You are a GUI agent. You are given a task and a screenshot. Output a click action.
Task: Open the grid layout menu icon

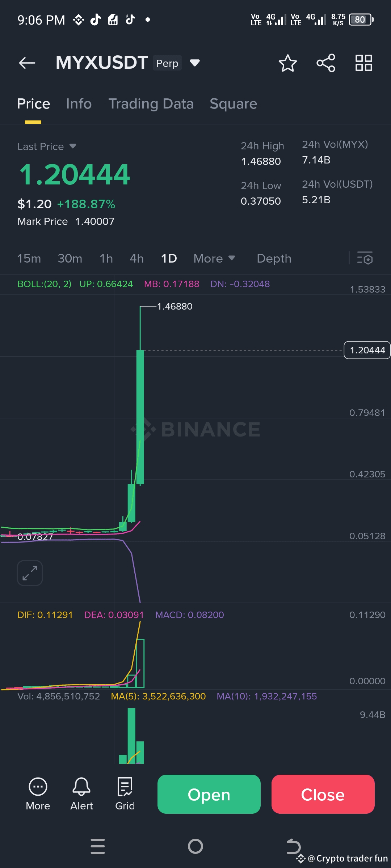364,63
